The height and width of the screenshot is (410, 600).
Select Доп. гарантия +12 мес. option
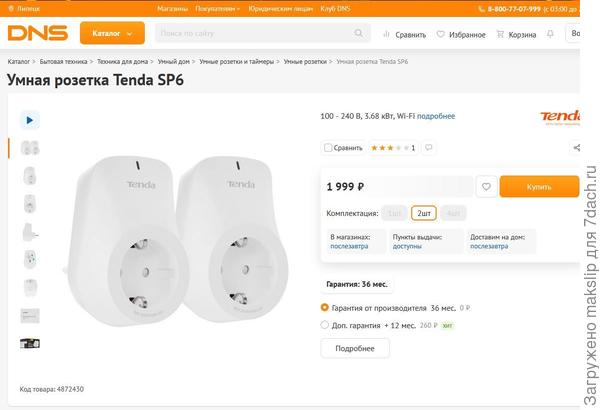[x=325, y=325]
